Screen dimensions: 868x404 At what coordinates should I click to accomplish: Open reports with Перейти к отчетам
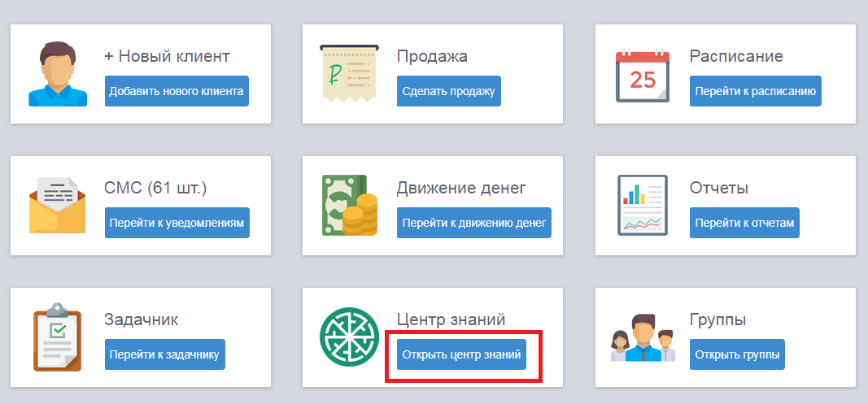tap(744, 223)
